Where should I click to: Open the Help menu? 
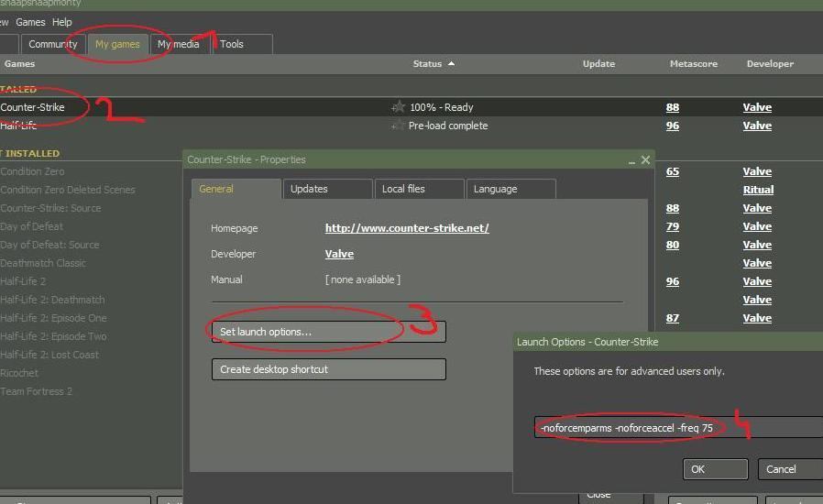62,22
